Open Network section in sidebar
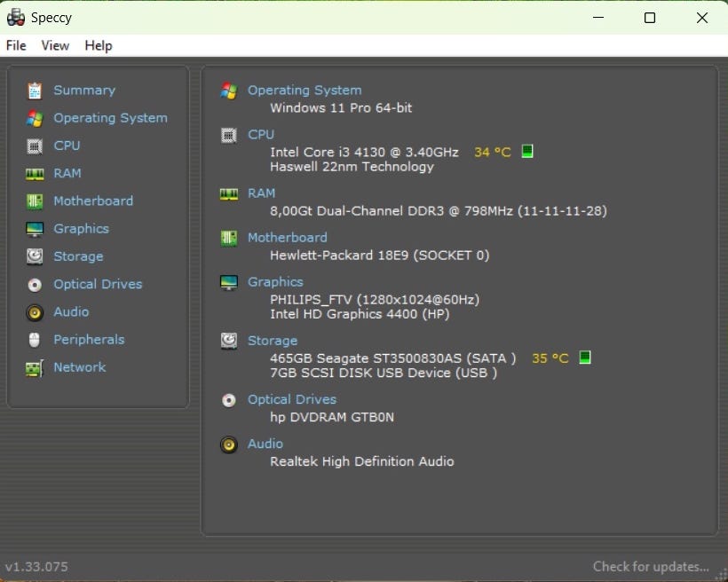 point(80,367)
